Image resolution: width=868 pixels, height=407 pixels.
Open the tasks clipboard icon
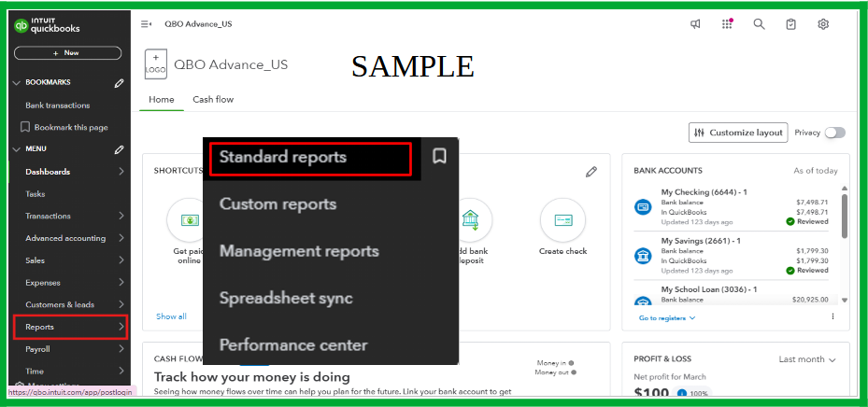pos(791,24)
